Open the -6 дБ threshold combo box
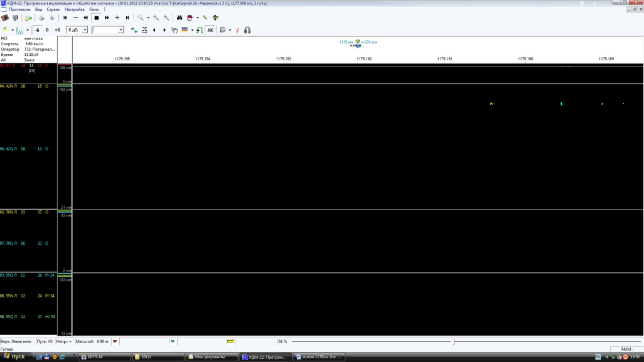 coord(77,30)
